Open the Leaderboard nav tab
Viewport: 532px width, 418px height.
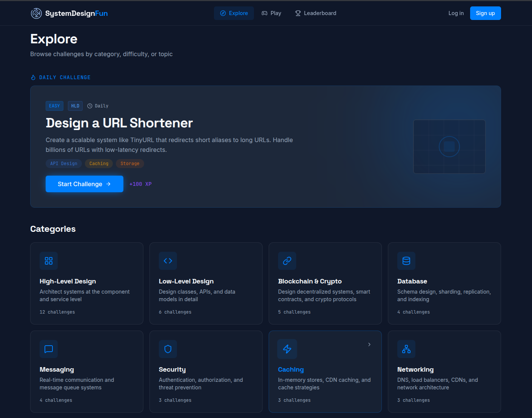(315, 13)
